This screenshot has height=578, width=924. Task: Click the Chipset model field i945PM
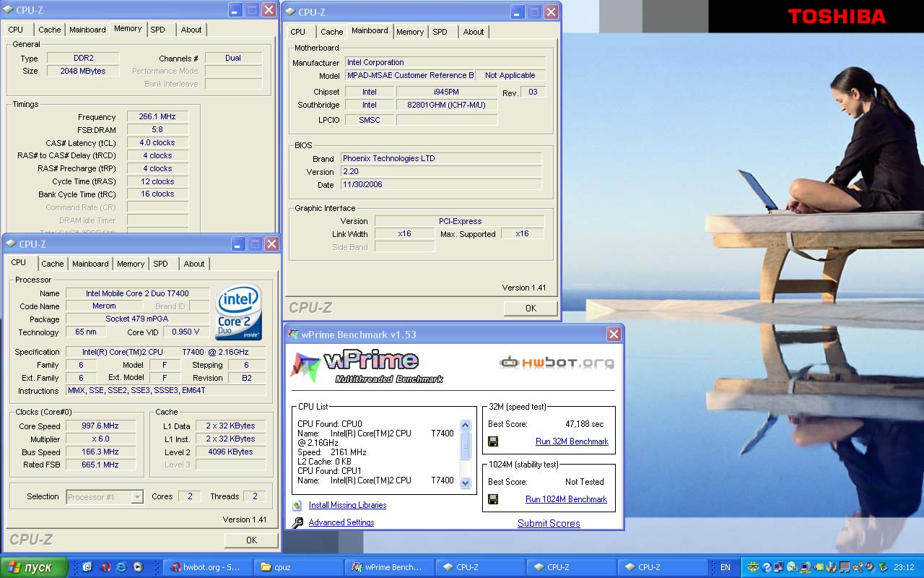click(447, 92)
